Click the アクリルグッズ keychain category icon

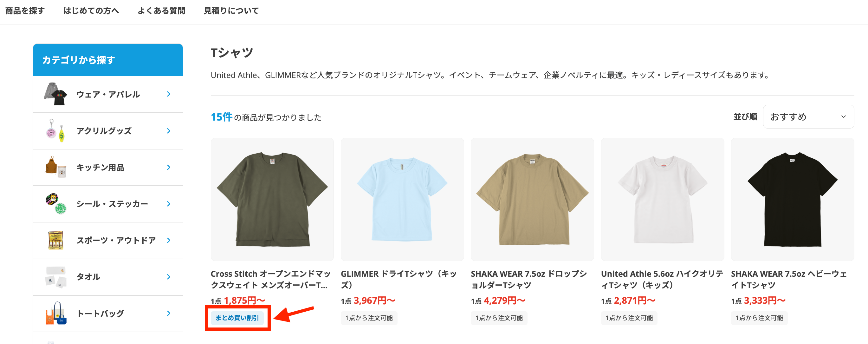(55, 130)
